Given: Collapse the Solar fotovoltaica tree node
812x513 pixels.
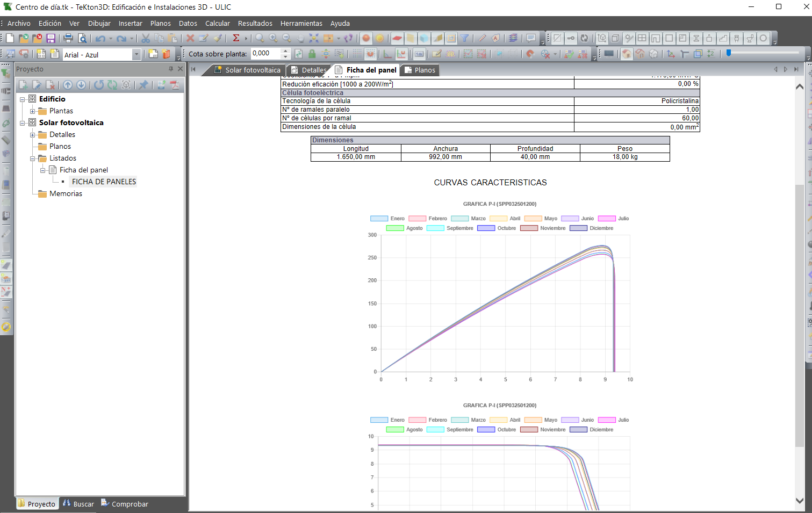Looking at the screenshot, I should pyautogui.click(x=23, y=123).
